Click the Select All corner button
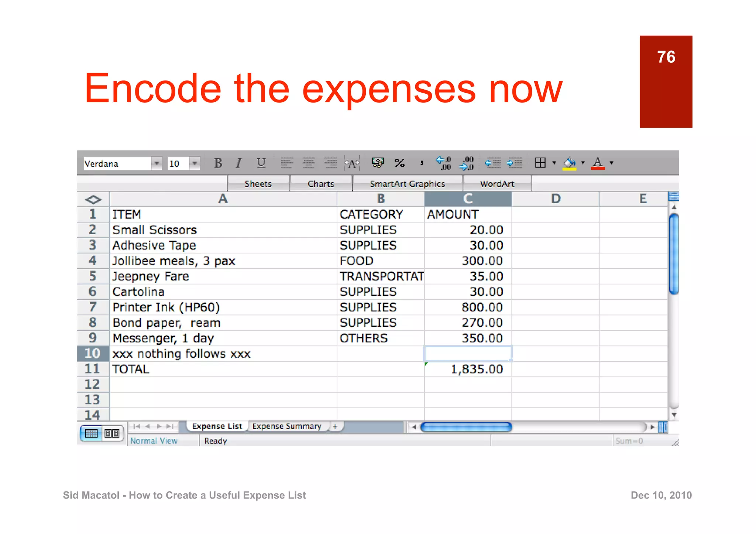 [x=93, y=199]
